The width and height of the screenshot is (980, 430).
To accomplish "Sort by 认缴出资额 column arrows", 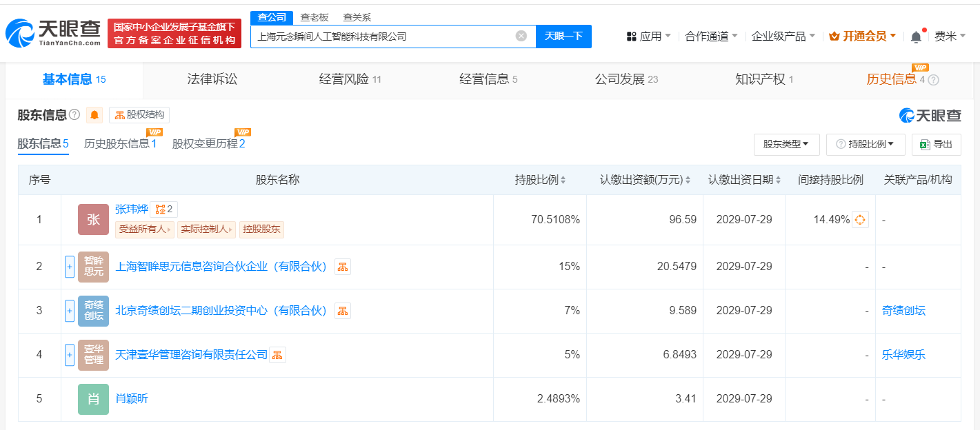I will (x=688, y=181).
